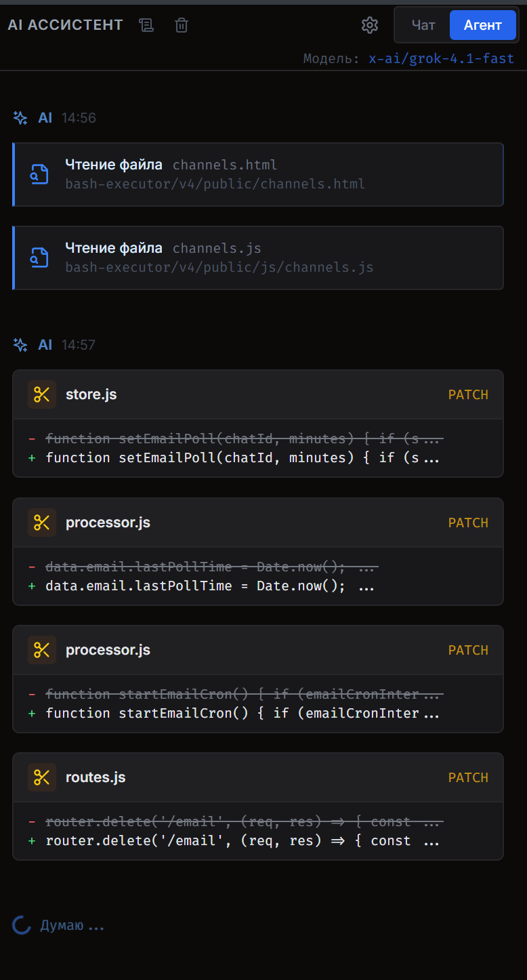Click file icon on channels.html read card
527x980 pixels.
(39, 174)
